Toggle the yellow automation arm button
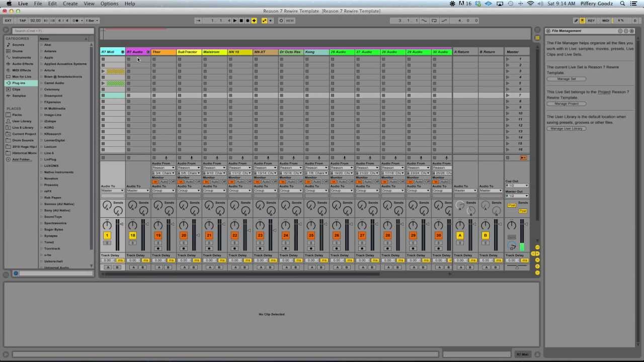 tap(264, 21)
